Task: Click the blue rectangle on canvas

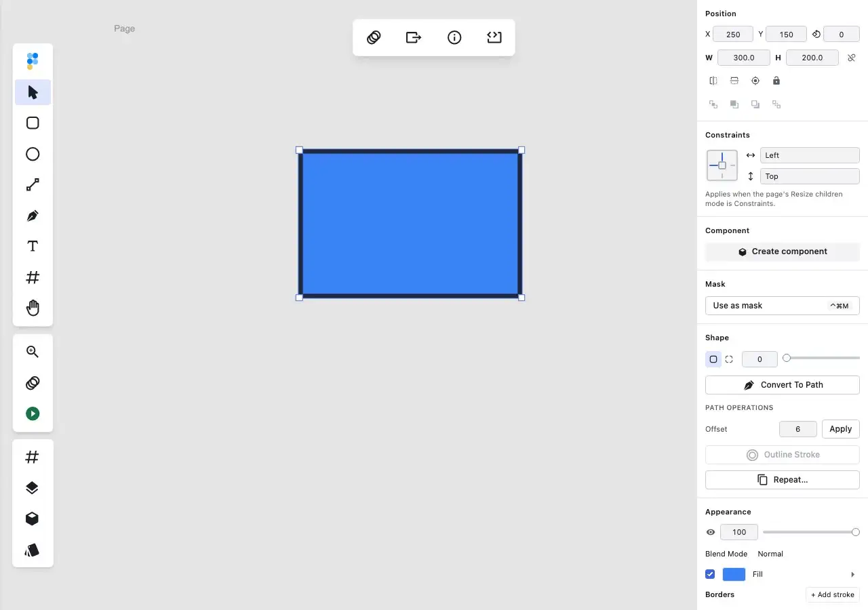Action: (x=410, y=224)
